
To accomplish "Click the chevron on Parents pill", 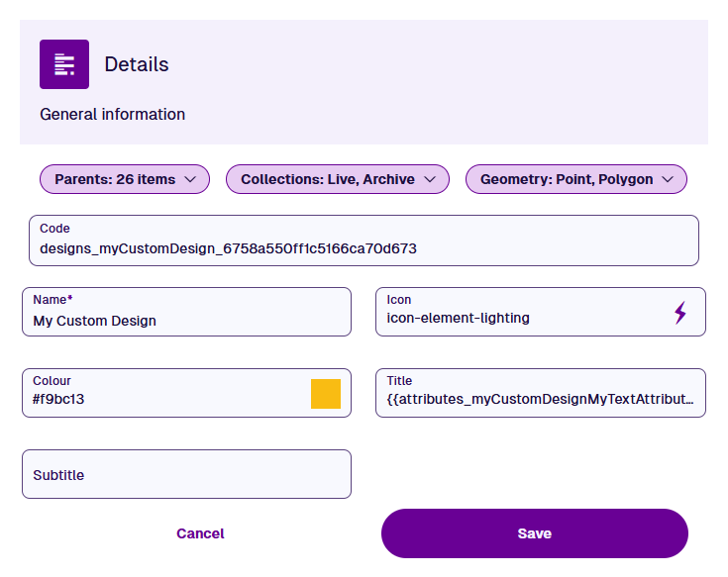I will pos(191,179).
